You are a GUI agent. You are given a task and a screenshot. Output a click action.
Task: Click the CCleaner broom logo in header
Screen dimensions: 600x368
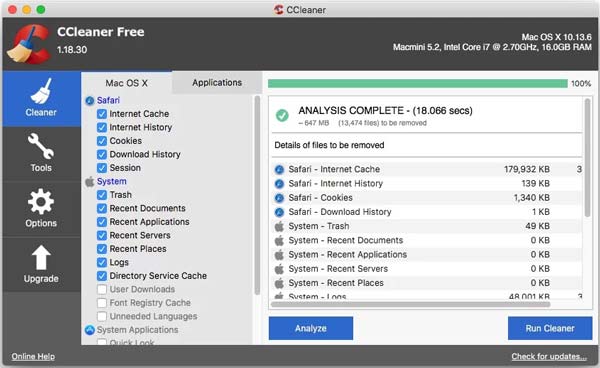pyautogui.click(x=29, y=44)
